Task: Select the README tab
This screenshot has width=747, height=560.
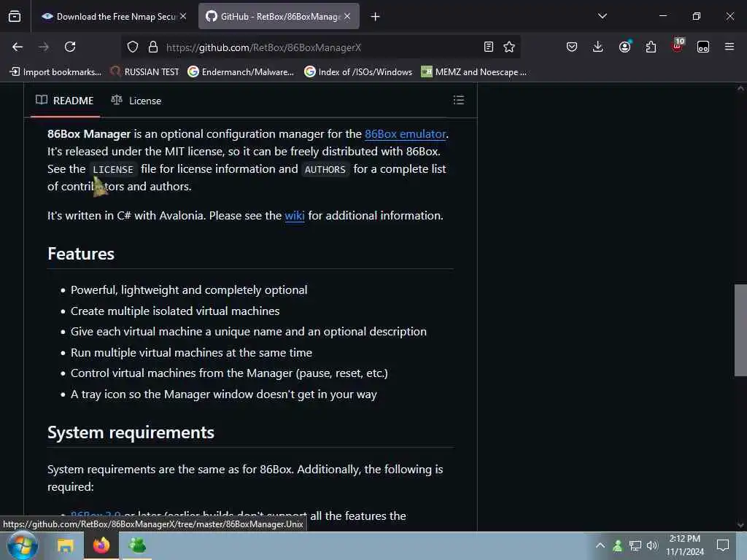Action: [65, 101]
